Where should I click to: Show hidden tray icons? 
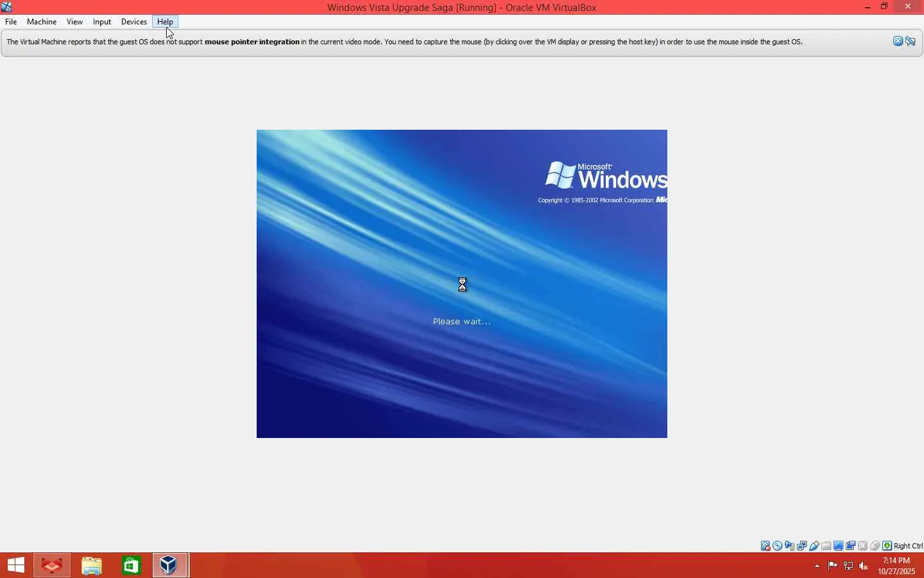coord(817,566)
